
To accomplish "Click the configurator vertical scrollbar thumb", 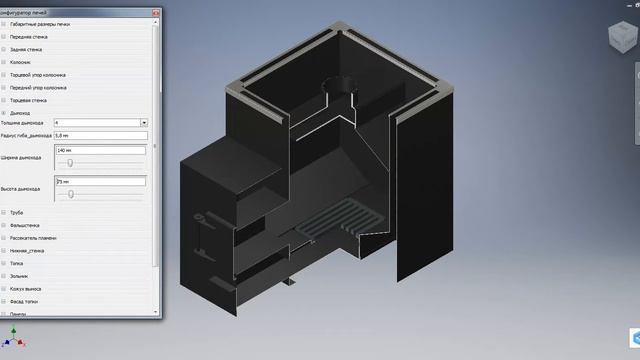I will pyautogui.click(x=155, y=146).
